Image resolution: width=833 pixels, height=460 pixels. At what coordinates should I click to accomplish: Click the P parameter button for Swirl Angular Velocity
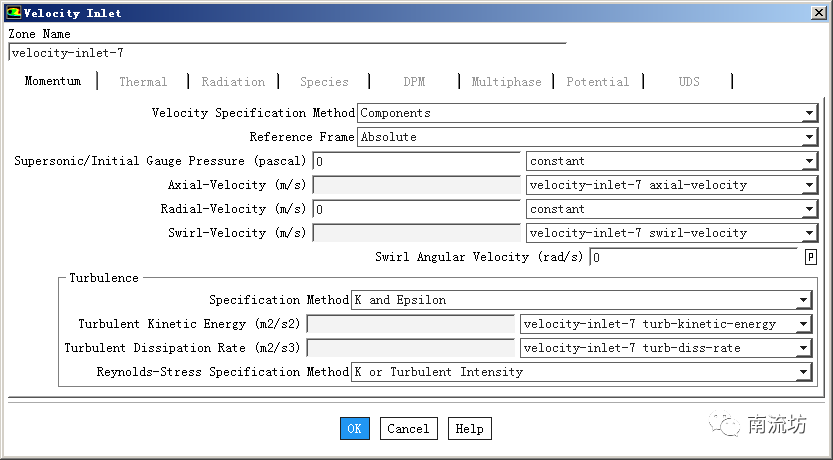pos(811,257)
